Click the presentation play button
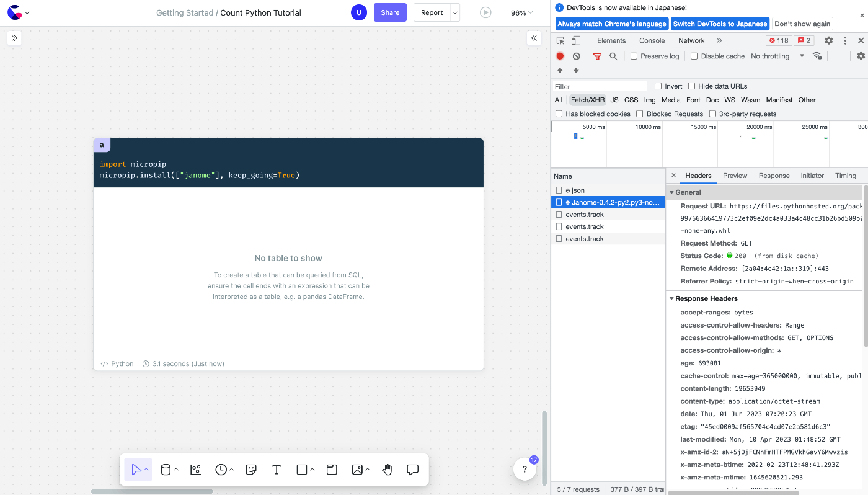This screenshot has height=495, width=868. (x=485, y=12)
